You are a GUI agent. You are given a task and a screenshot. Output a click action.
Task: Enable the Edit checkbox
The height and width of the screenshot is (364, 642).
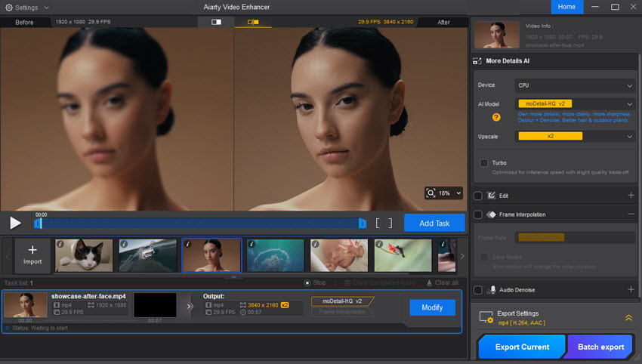click(478, 196)
